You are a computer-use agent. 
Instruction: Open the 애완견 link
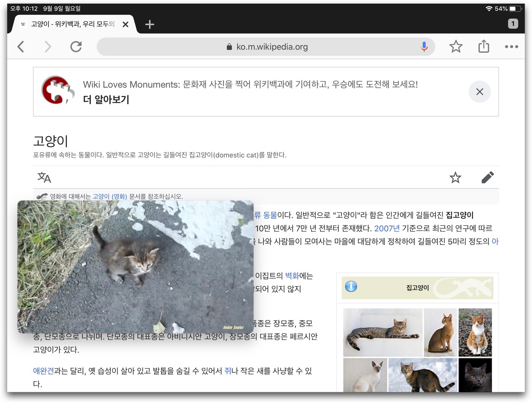tap(43, 371)
